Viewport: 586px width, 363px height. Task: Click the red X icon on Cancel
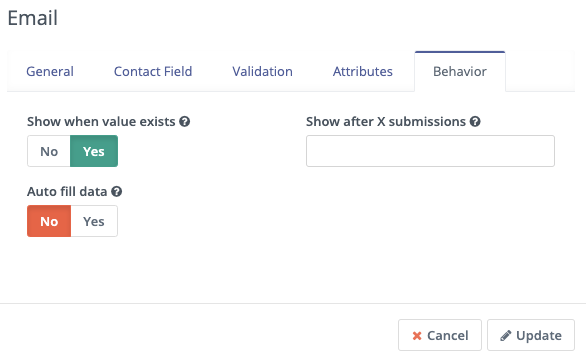pyautogui.click(x=417, y=336)
